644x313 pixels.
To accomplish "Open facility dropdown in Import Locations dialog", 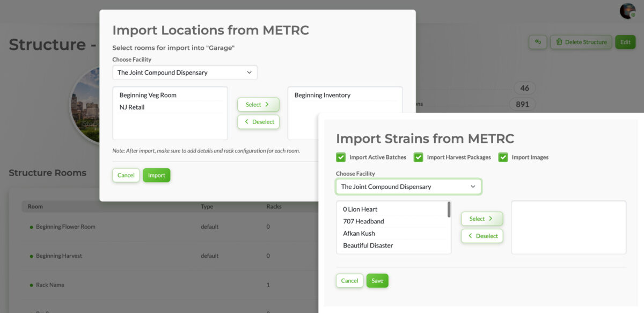I will (x=185, y=72).
